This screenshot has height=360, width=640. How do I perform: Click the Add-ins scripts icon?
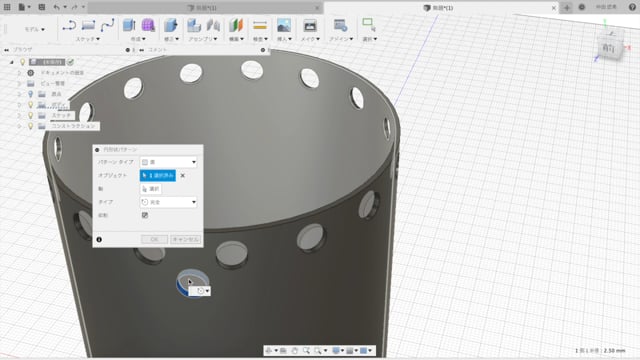[x=340, y=25]
